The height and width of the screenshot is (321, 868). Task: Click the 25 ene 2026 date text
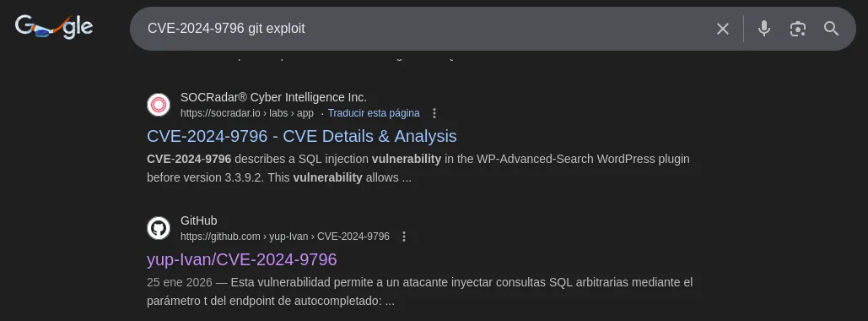point(180,283)
